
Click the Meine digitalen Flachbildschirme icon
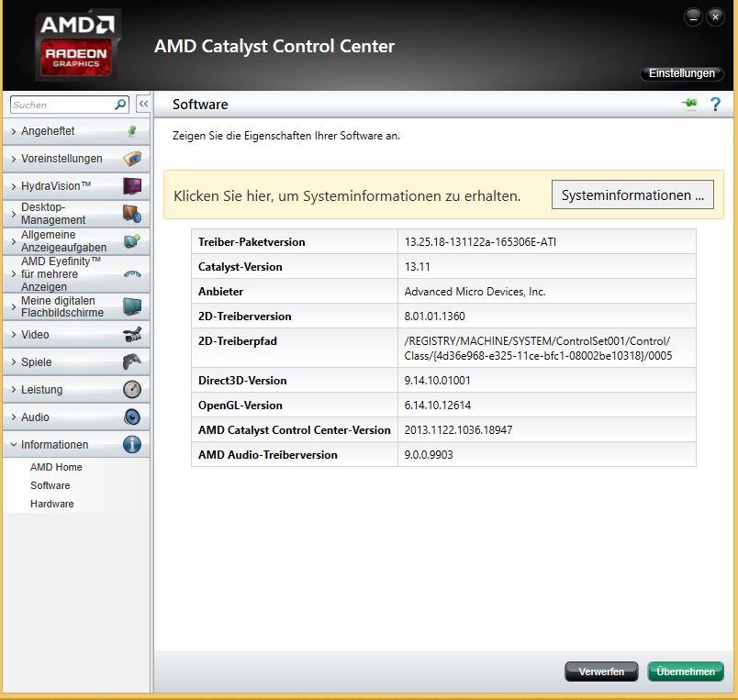pos(132,306)
